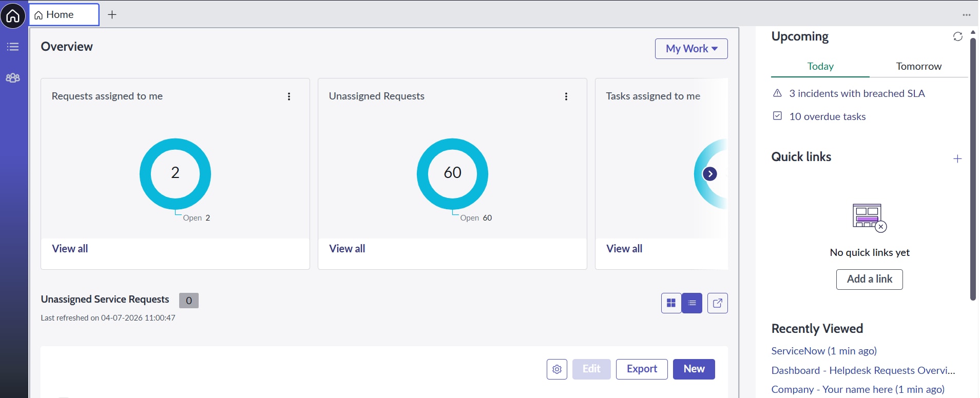Open the teams people icon in sidebar

click(13, 78)
